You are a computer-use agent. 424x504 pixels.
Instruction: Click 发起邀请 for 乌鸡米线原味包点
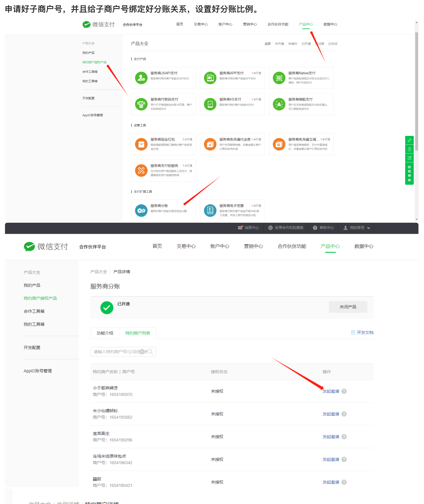[331, 459]
